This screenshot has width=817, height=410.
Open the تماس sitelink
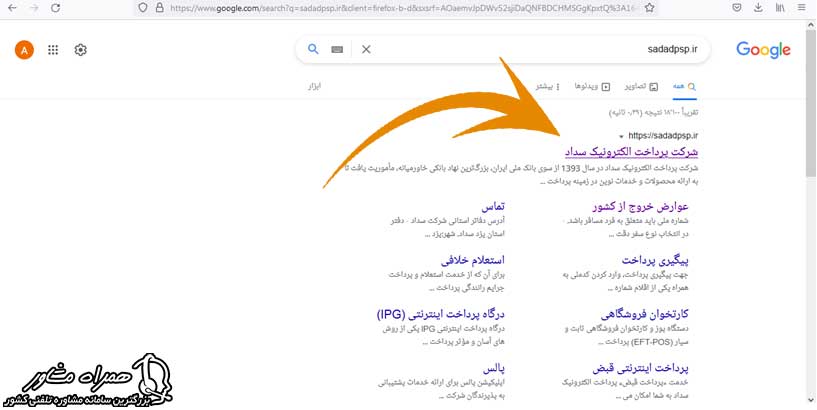pyautogui.click(x=493, y=207)
